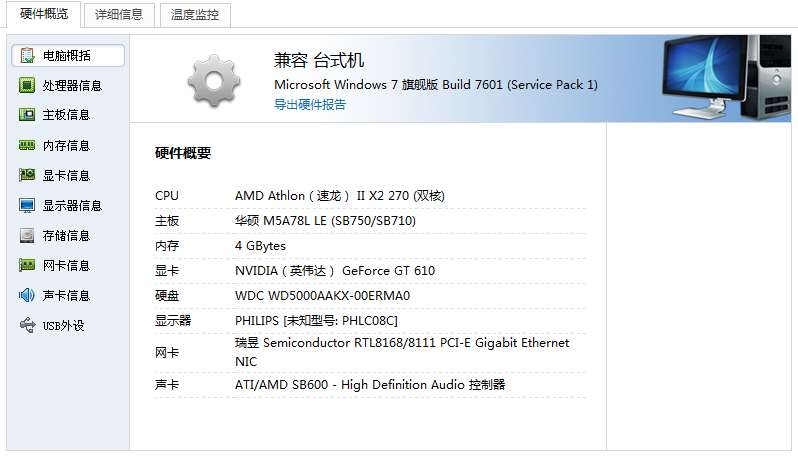
Task: Switch to the 详细信息 tab
Action: click(119, 15)
